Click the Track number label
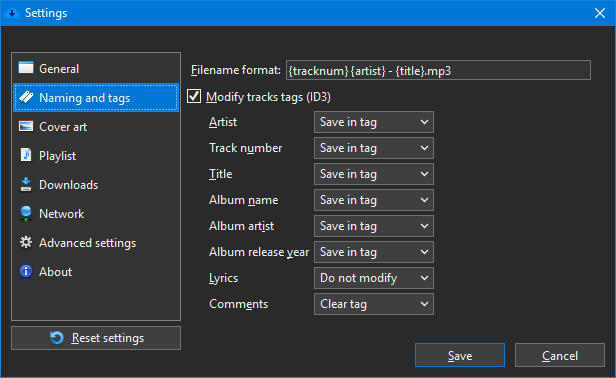Screen dimensions: 616x378 click(246, 148)
